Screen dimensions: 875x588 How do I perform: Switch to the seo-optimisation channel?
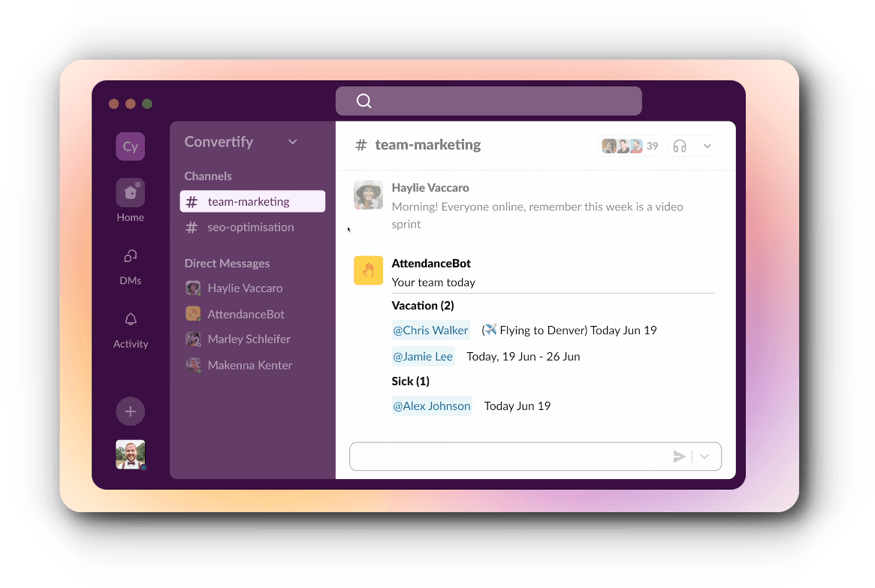pyautogui.click(x=250, y=227)
